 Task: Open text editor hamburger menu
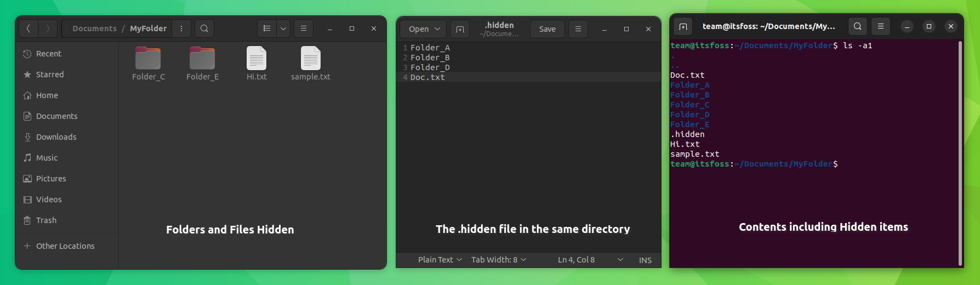pos(578,29)
